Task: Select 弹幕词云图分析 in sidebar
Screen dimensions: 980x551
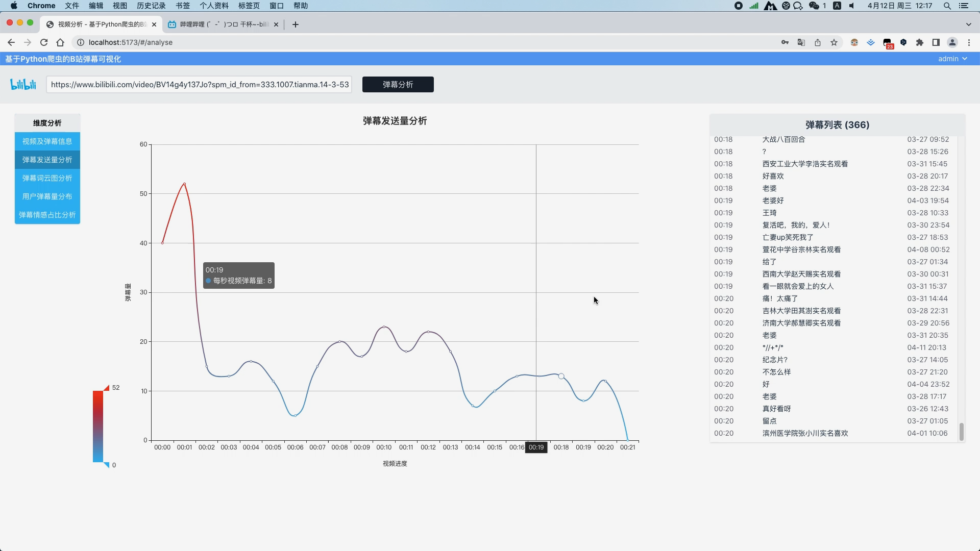Action: (47, 178)
